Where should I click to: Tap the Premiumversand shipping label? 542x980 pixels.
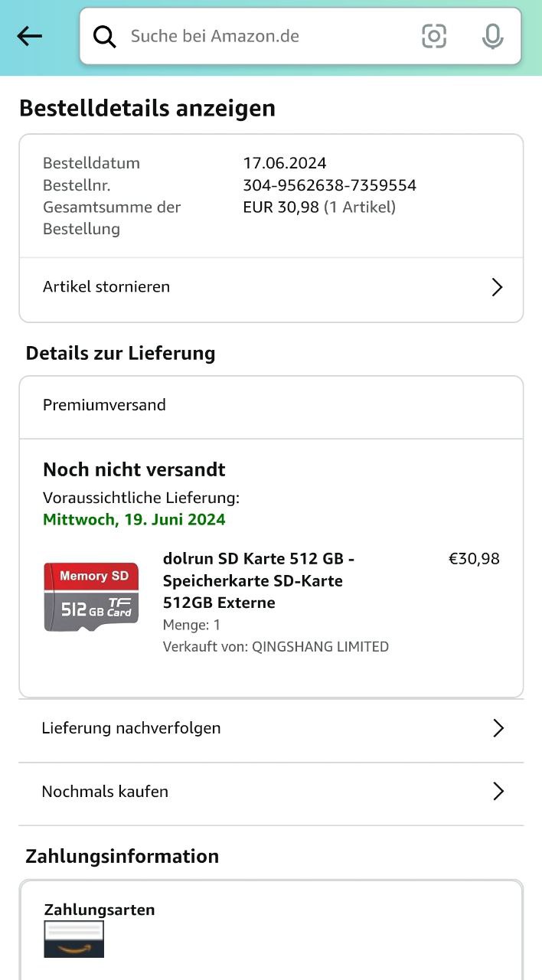(x=104, y=405)
